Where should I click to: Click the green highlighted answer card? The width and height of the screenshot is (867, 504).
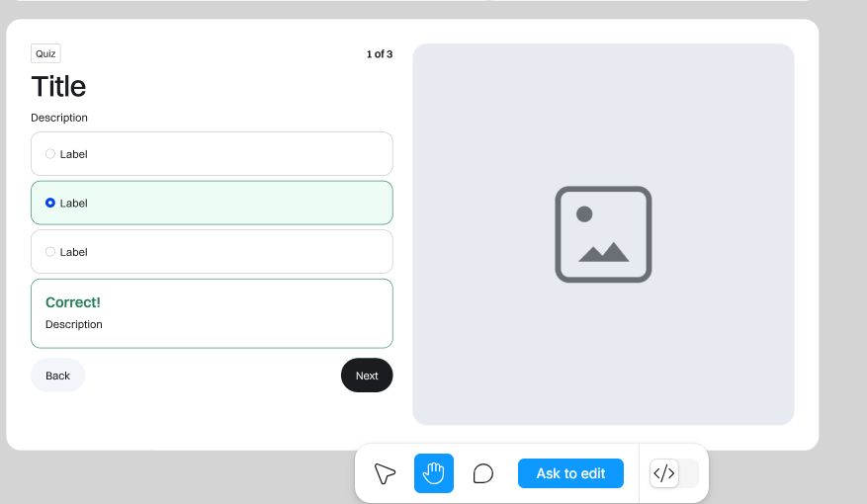coord(212,203)
